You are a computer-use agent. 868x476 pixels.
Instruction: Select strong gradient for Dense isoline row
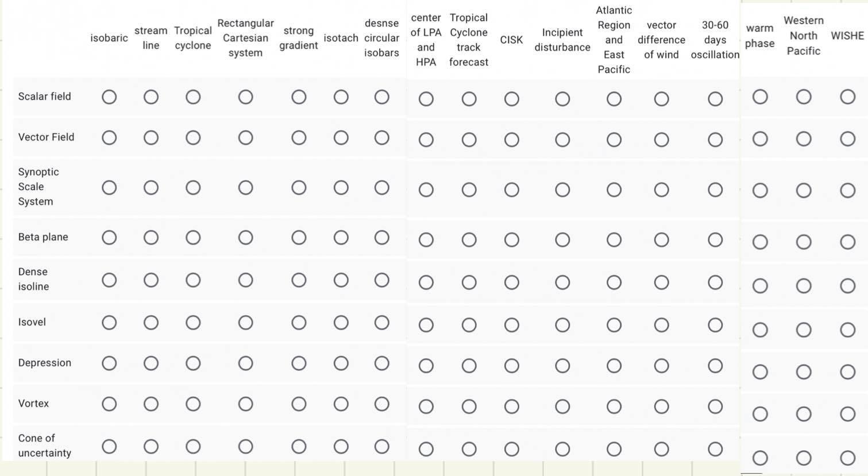[299, 280]
